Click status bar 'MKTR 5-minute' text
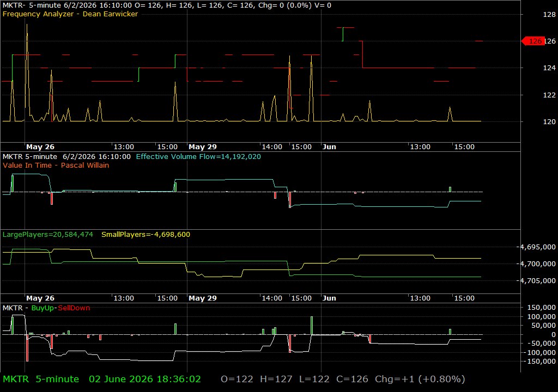Screen dimensions: 558x392 click(41, 379)
